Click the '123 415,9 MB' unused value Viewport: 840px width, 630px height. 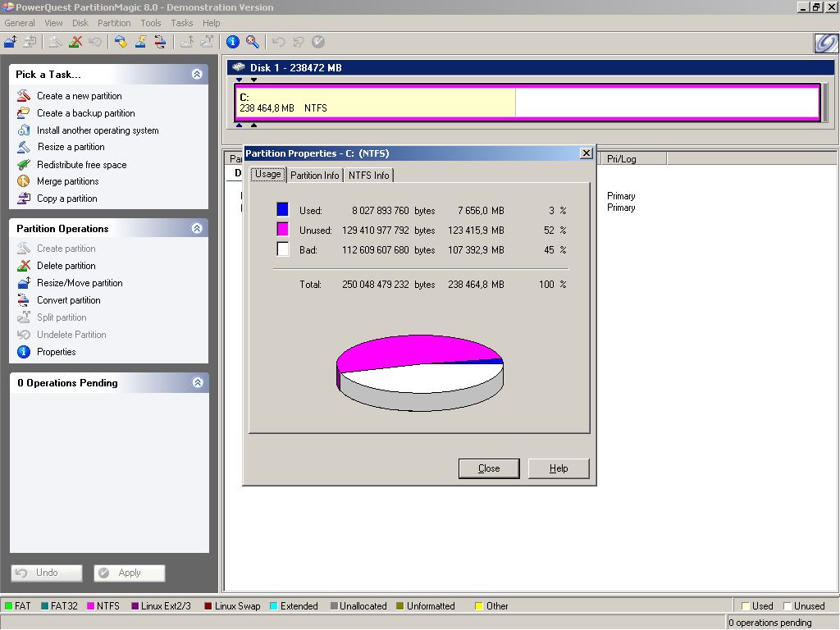tap(476, 231)
